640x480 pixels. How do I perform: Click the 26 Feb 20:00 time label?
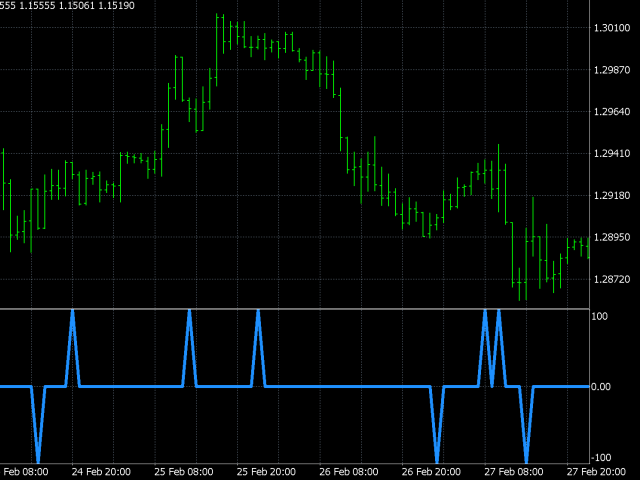pos(431,472)
